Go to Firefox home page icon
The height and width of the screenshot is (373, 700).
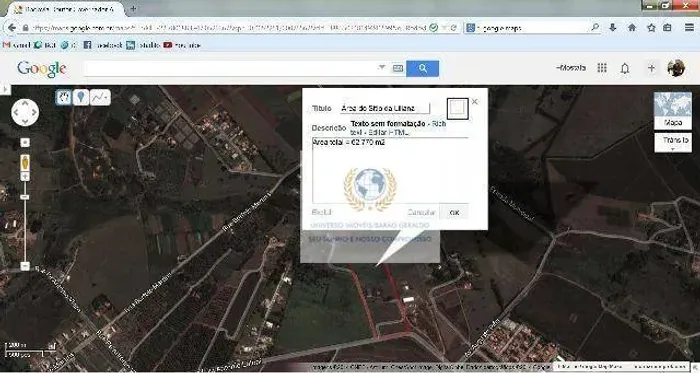(x=632, y=28)
